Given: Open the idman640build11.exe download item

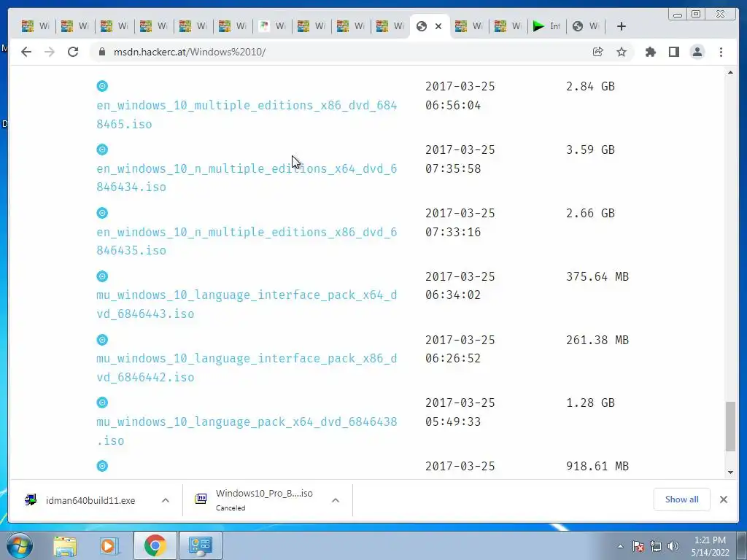Looking at the screenshot, I should pos(97,500).
